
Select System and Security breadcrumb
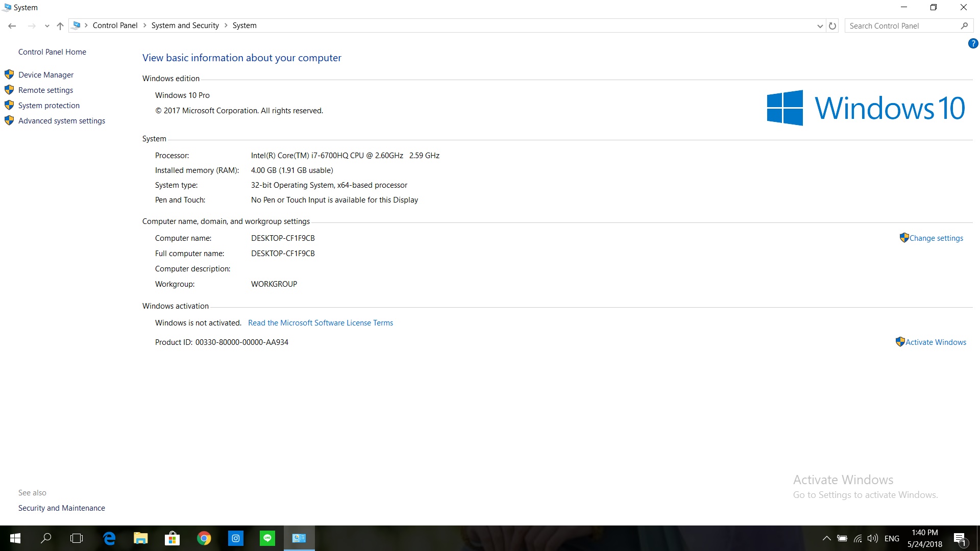[x=185, y=26]
